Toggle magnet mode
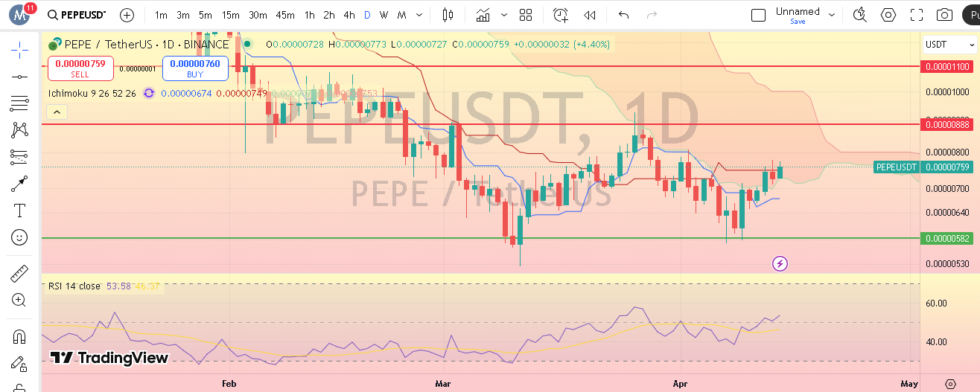The width and height of the screenshot is (980, 392). (20, 335)
